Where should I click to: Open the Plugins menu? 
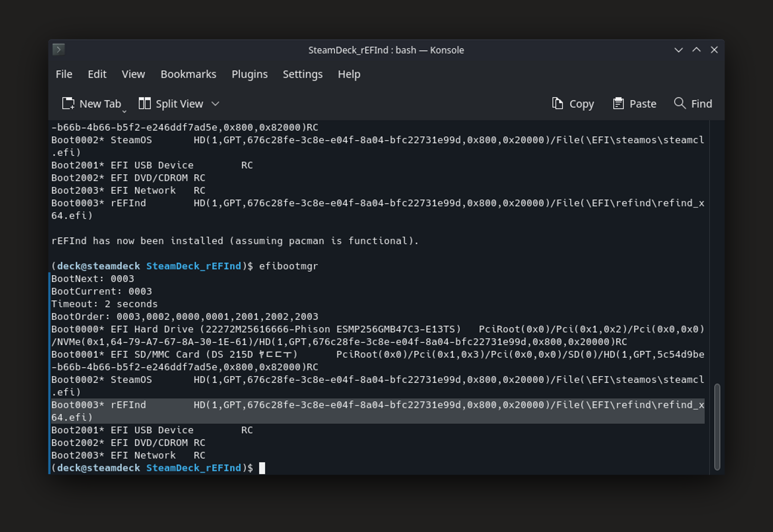coord(249,74)
